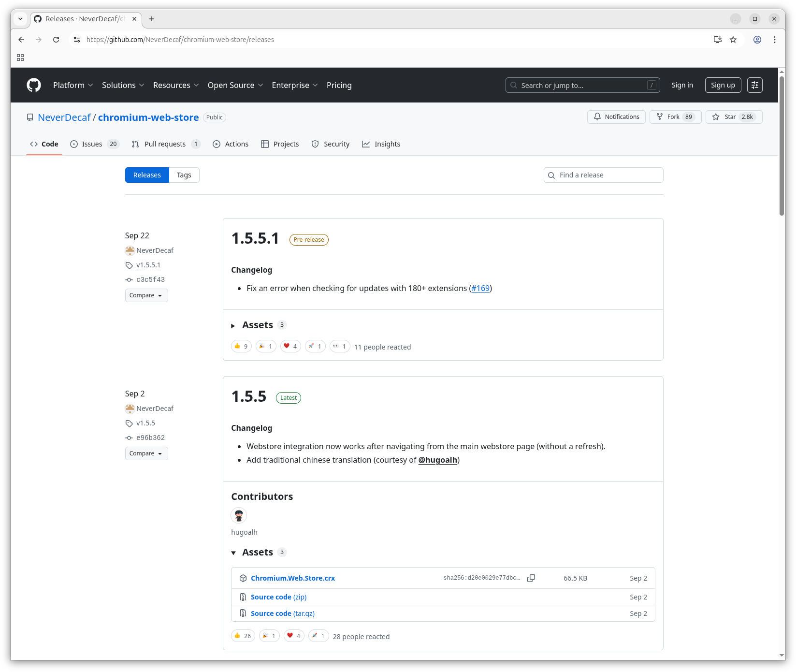Open Chrome's three-dot menu
Screen dimensions: 796x672
[x=775, y=40]
